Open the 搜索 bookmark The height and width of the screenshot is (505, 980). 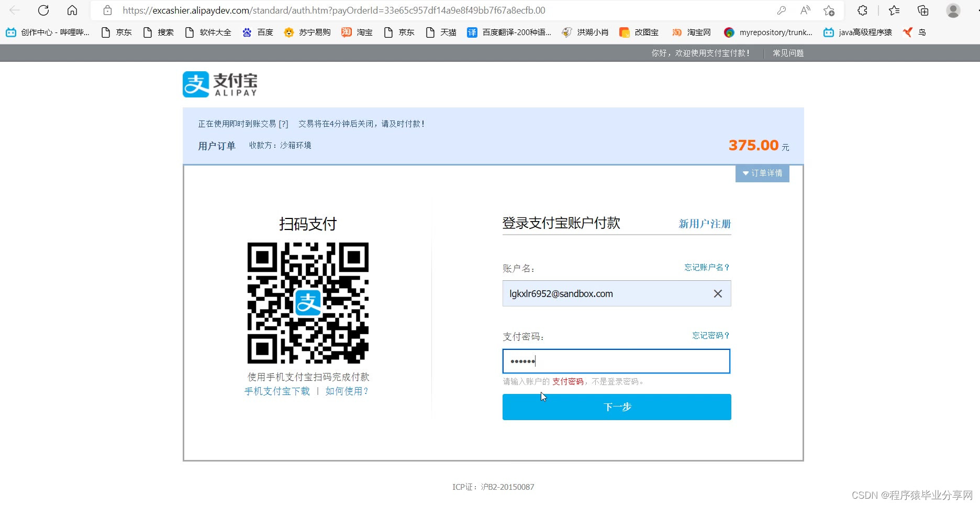point(159,32)
